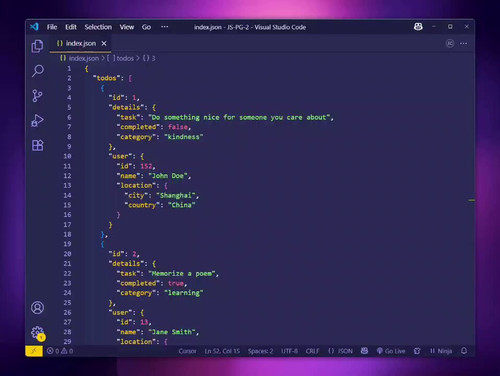
Task: Click the shirt icon in status bar
Action: [417, 351]
